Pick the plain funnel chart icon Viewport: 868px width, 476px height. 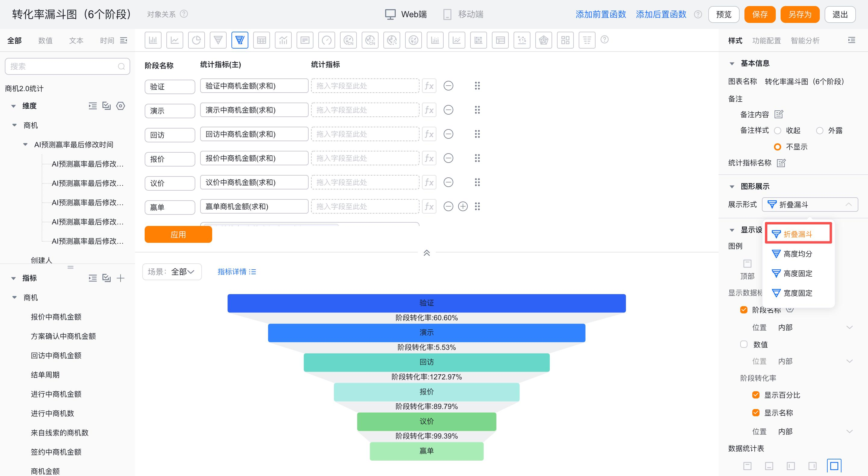[218, 40]
